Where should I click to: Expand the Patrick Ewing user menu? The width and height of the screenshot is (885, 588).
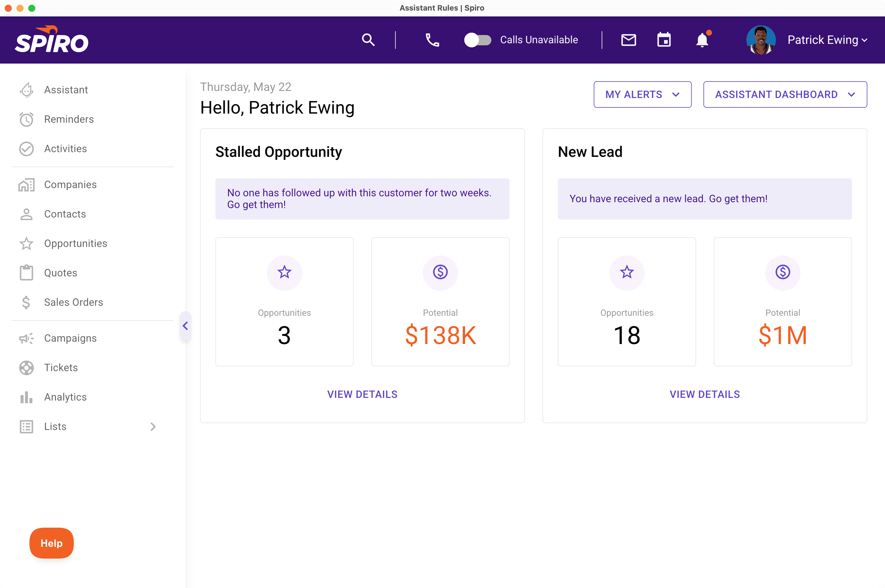coord(827,40)
